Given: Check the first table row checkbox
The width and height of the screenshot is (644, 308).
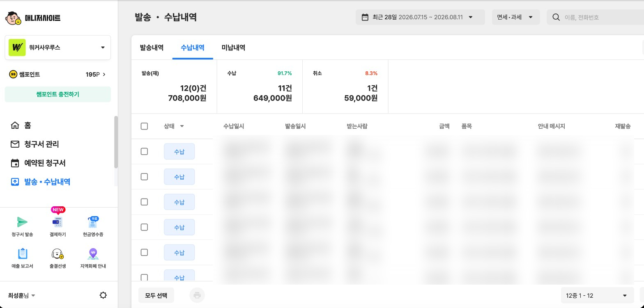Looking at the screenshot, I should (x=144, y=151).
